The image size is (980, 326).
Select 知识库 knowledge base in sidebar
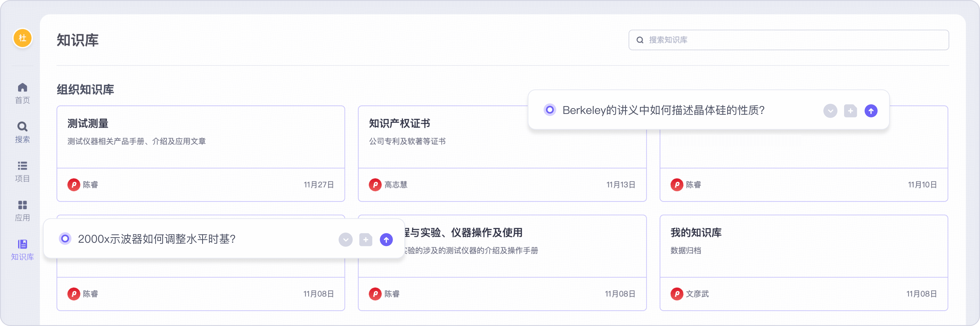click(x=22, y=250)
